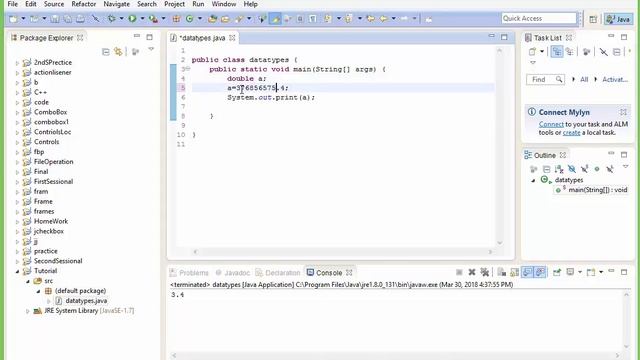Image resolution: width=640 pixels, height=360 pixels.
Task: Click the New Java Class green icon
Action: pyautogui.click(x=189, y=19)
